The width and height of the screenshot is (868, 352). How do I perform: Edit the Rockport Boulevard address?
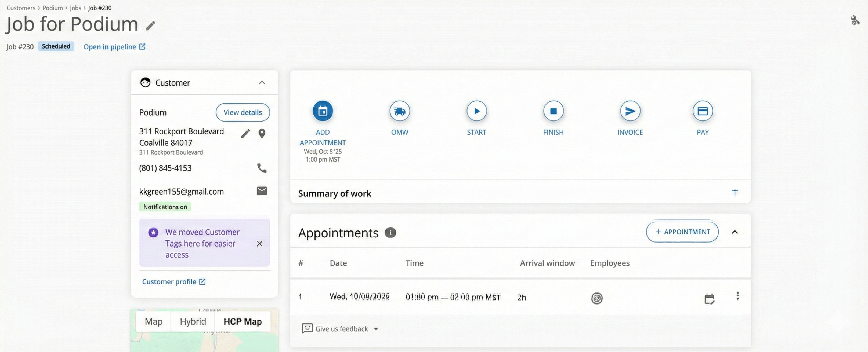[245, 134]
